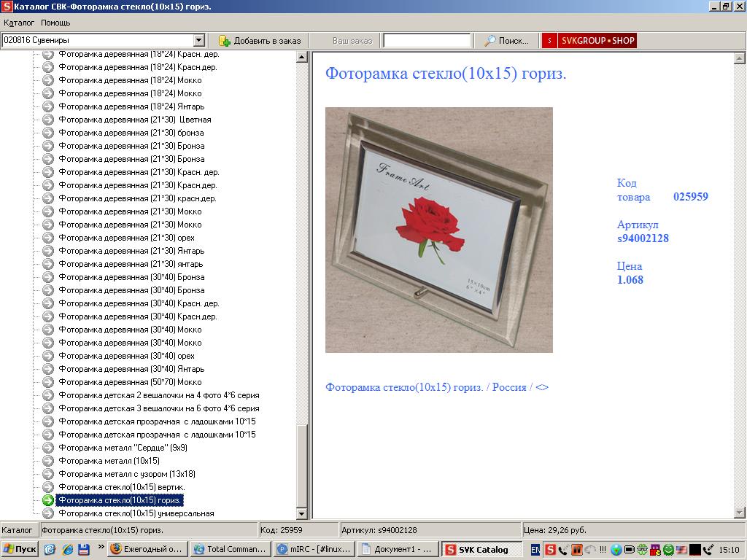Screen dimensions: 747x560
Task: Select Фоторамка деревянная (30*40) Янтарь
Action: coord(131,368)
